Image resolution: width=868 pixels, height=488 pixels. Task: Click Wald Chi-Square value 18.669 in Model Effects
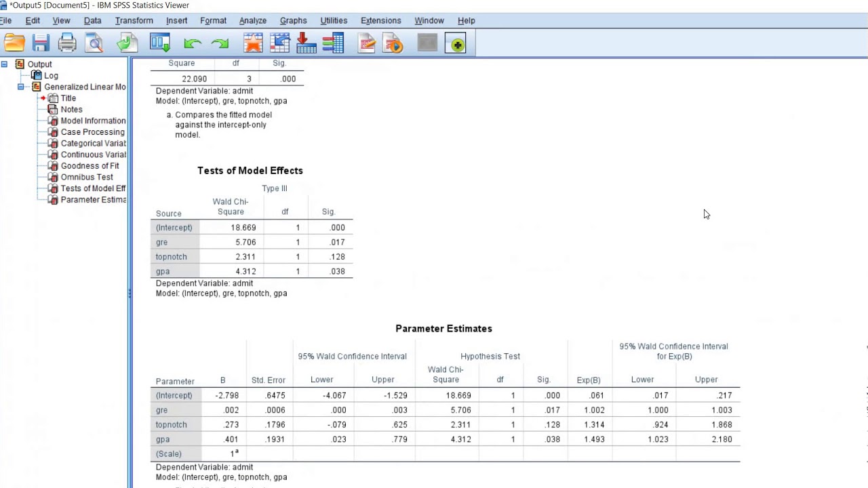(x=243, y=228)
